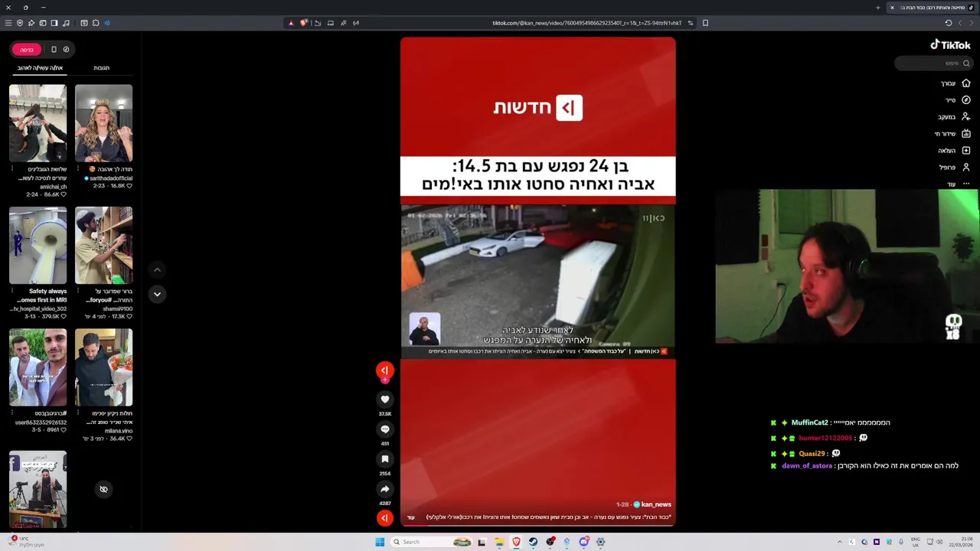Open the amichai_ch video thumbnail
This screenshot has width=980, height=551.
[38, 122]
